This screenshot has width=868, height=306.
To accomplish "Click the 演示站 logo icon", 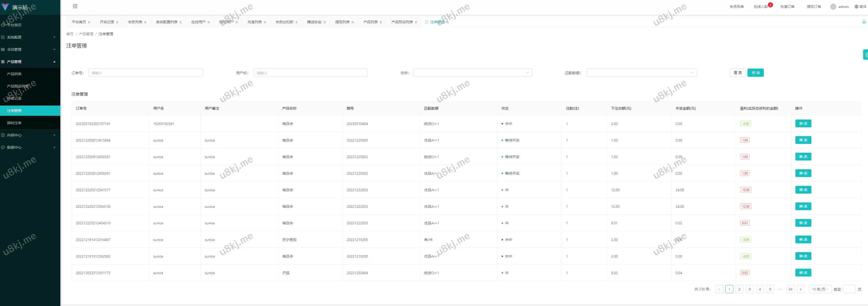I will click(x=5, y=7).
